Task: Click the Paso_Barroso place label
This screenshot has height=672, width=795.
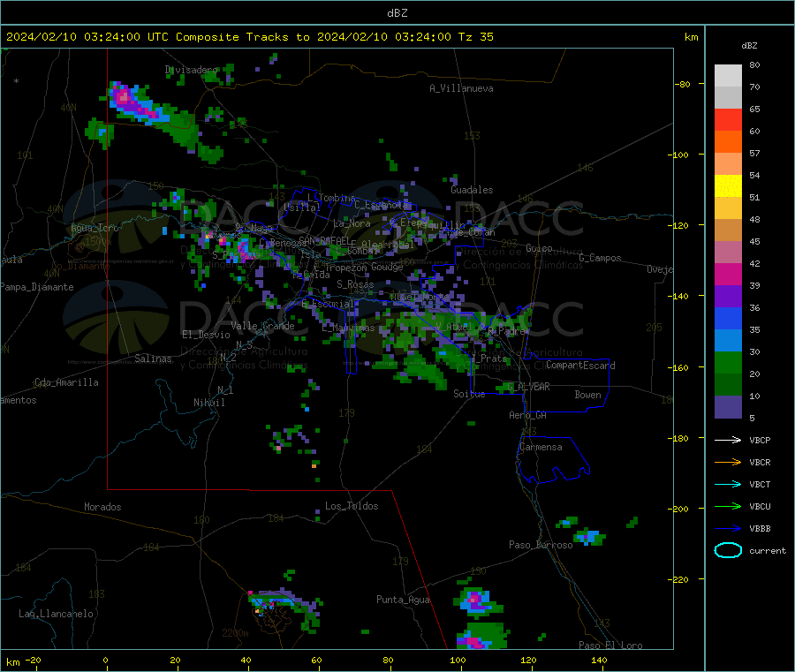Action: click(541, 545)
